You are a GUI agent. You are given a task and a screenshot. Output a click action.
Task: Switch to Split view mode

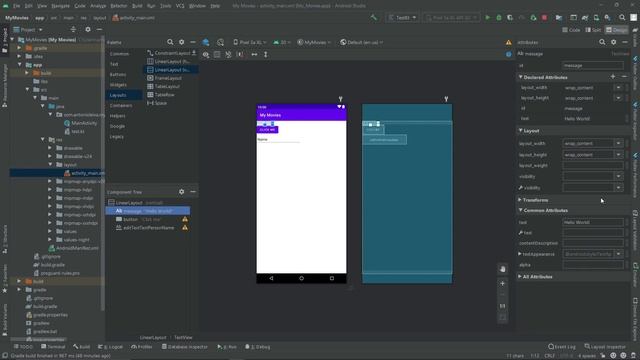(x=593, y=30)
